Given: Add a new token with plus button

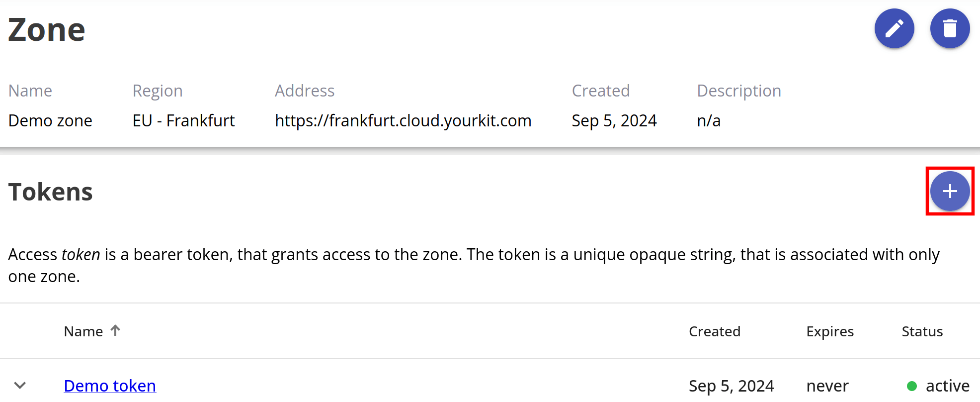Looking at the screenshot, I should point(950,191).
